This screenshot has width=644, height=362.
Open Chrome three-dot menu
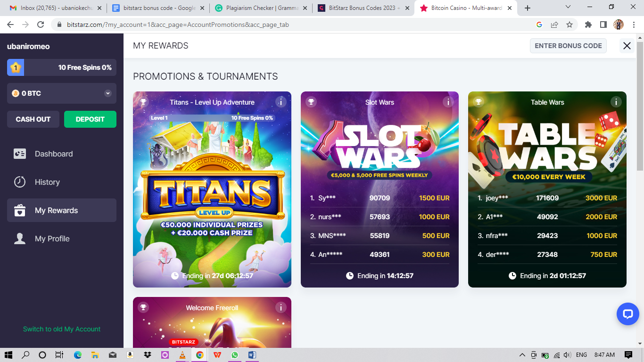tap(634, 25)
